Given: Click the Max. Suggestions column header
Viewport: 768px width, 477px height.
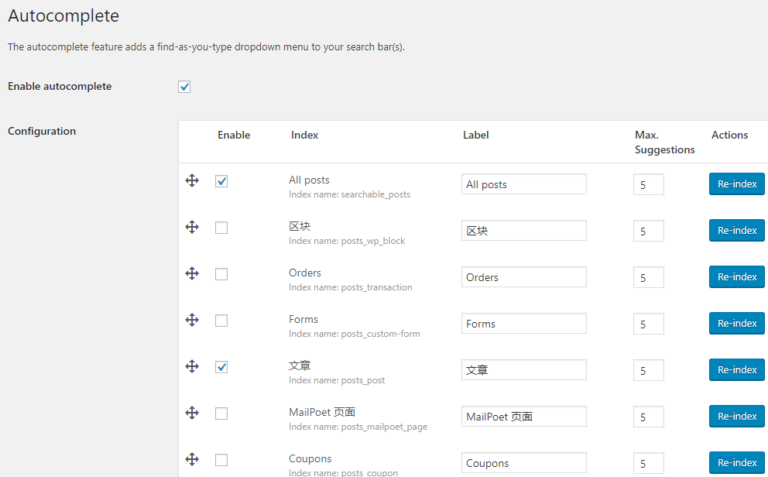Looking at the screenshot, I should pyautogui.click(x=665, y=142).
